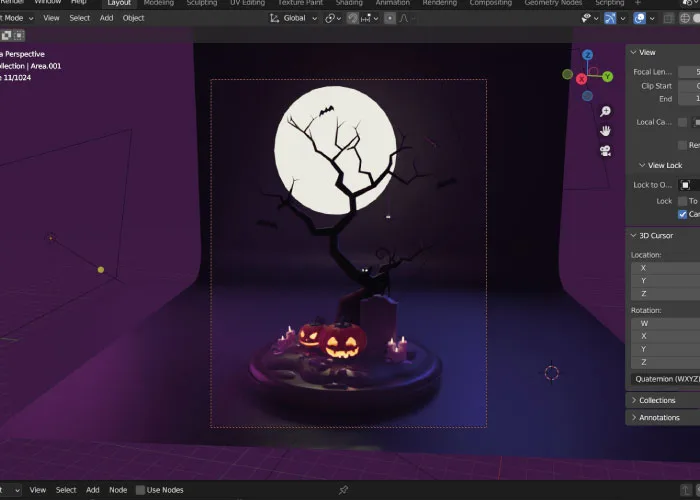Screen dimensions: 700x500
Task: Click the zoom magnifier icon in viewport
Action: click(605, 111)
